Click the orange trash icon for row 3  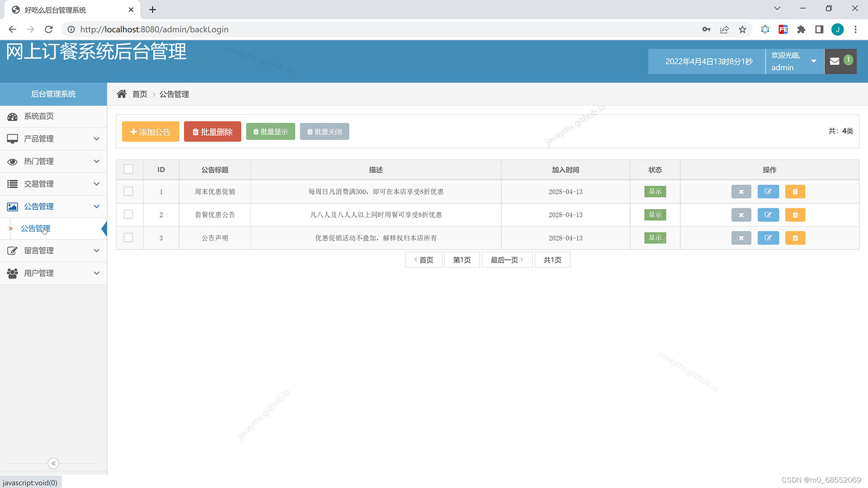click(795, 238)
